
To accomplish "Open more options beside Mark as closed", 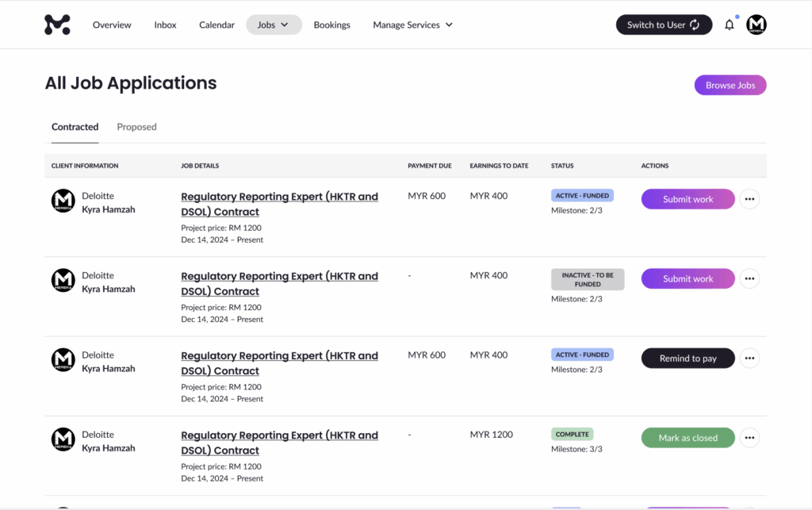I will click(x=749, y=438).
